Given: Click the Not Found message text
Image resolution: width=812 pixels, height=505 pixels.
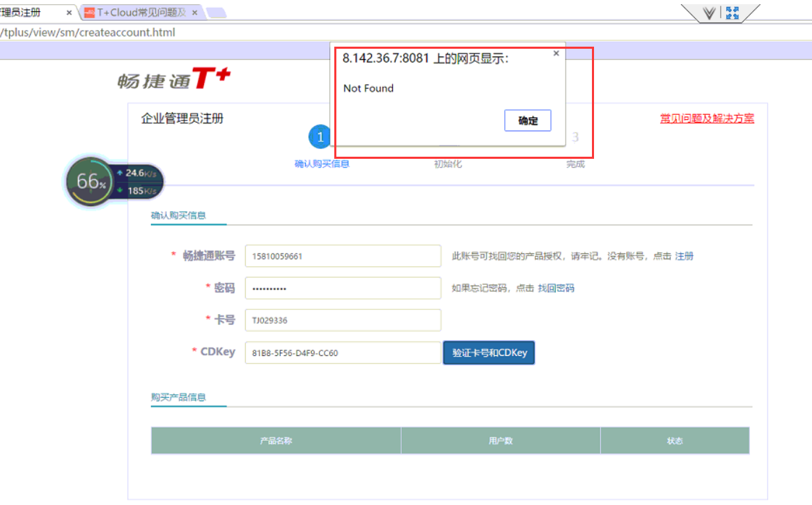Looking at the screenshot, I should (368, 88).
